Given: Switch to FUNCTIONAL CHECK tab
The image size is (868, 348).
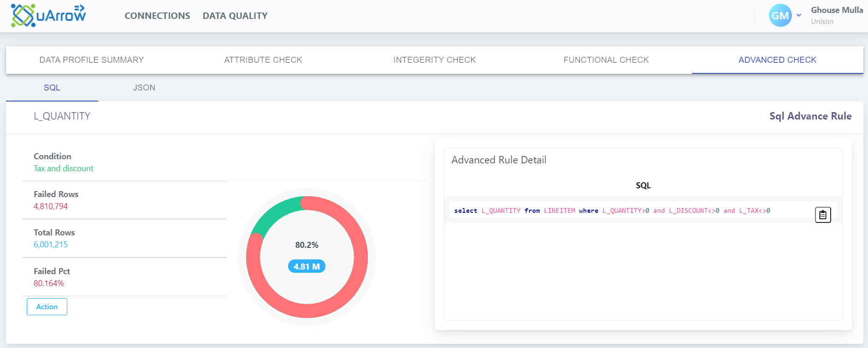Looking at the screenshot, I should pyautogui.click(x=606, y=60).
